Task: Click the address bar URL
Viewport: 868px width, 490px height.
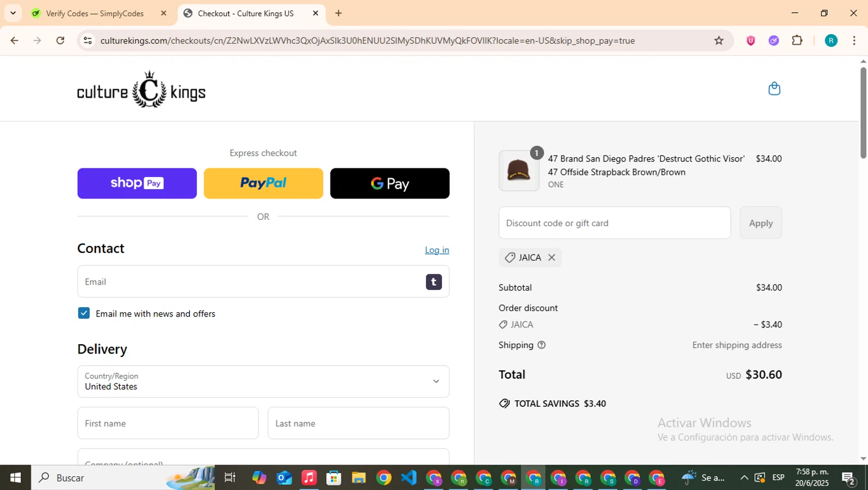Action: [x=367, y=40]
